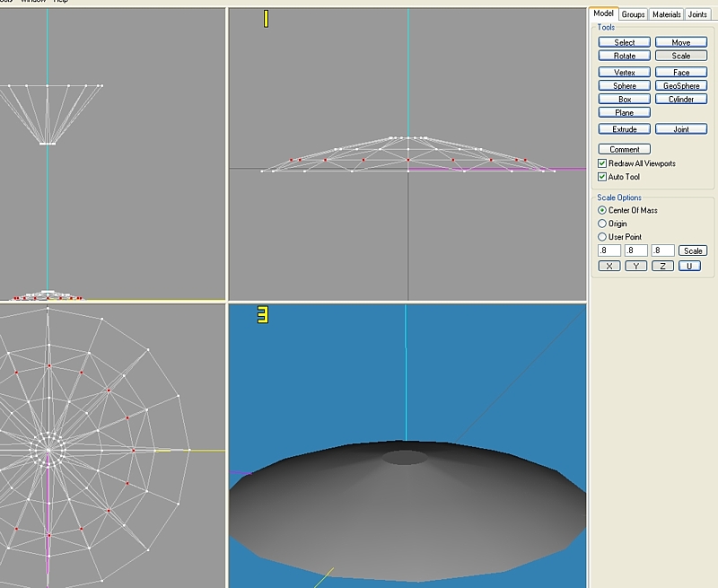The image size is (718, 588).
Task: Uncheck the Auto Tool option
Action: tap(602, 177)
